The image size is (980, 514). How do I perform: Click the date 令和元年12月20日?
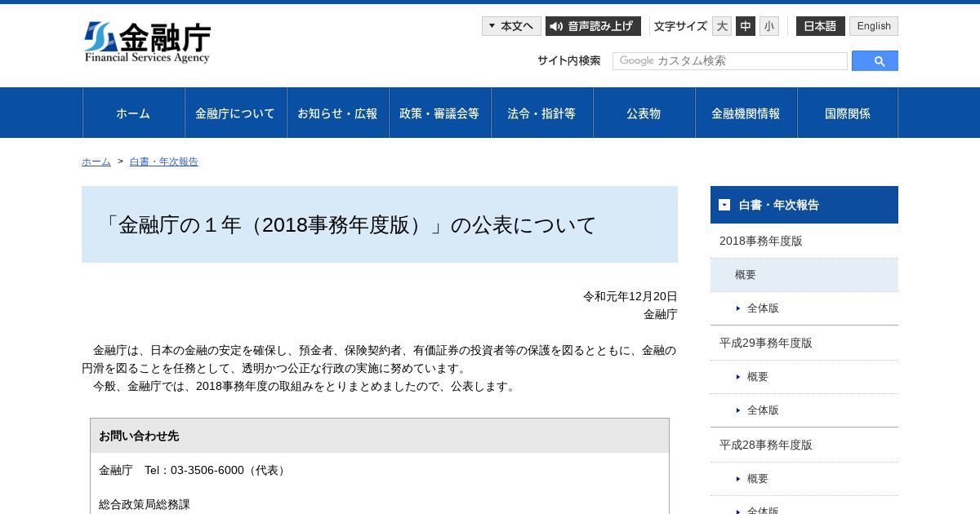[x=630, y=296]
